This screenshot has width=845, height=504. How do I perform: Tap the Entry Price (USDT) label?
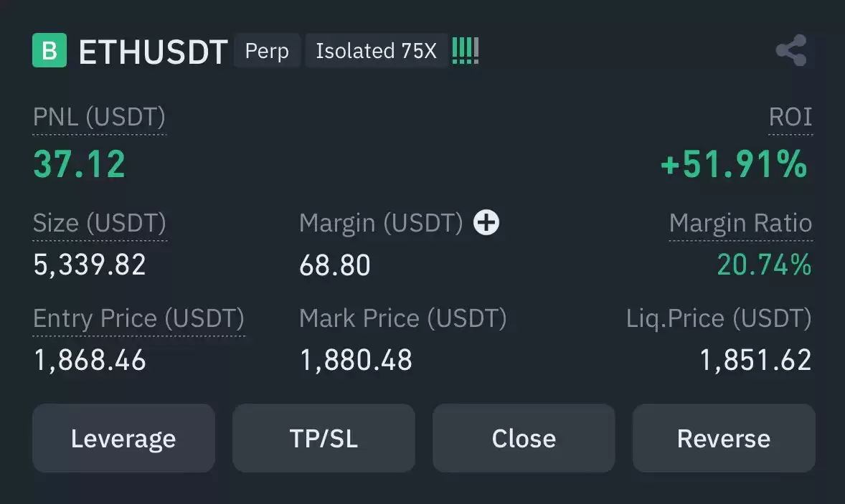tap(138, 318)
